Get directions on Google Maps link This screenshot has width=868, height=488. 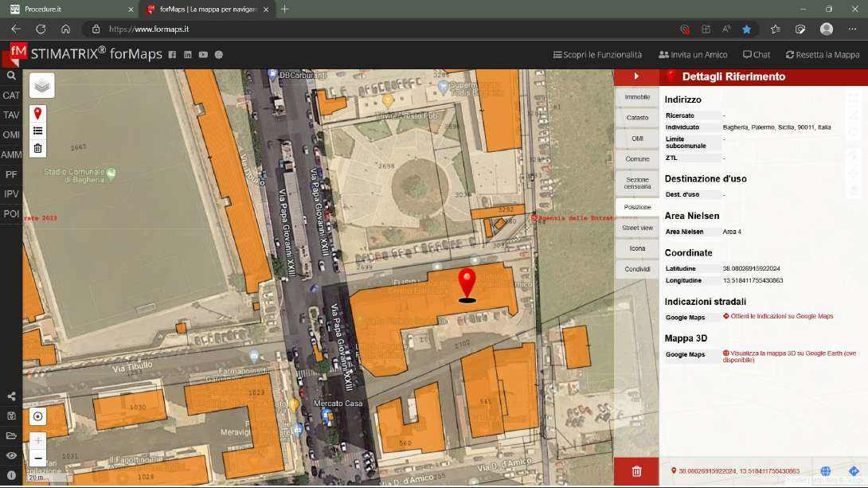point(781,317)
